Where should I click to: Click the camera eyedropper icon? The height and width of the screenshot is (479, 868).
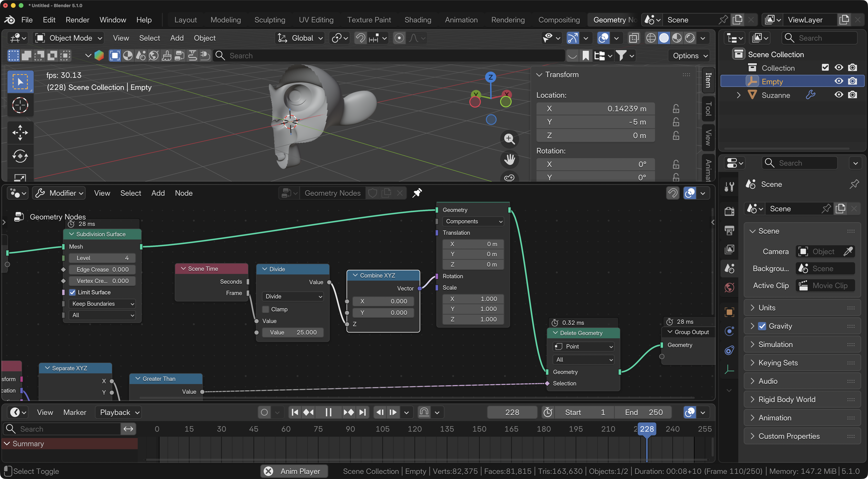(848, 251)
